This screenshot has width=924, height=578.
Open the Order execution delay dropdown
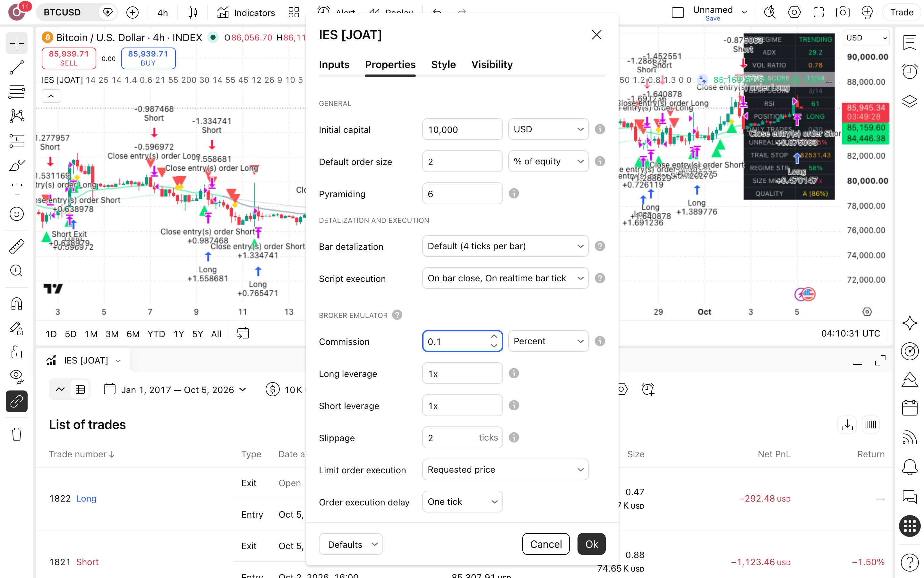tap(462, 502)
